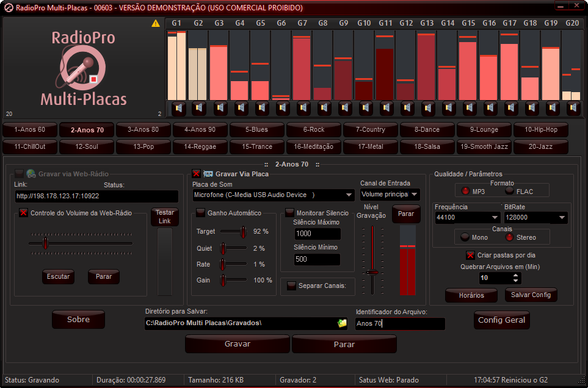Toggle Controle do Volume da Web-Rádio checkbox
This screenshot has height=388, width=588.
click(24, 213)
